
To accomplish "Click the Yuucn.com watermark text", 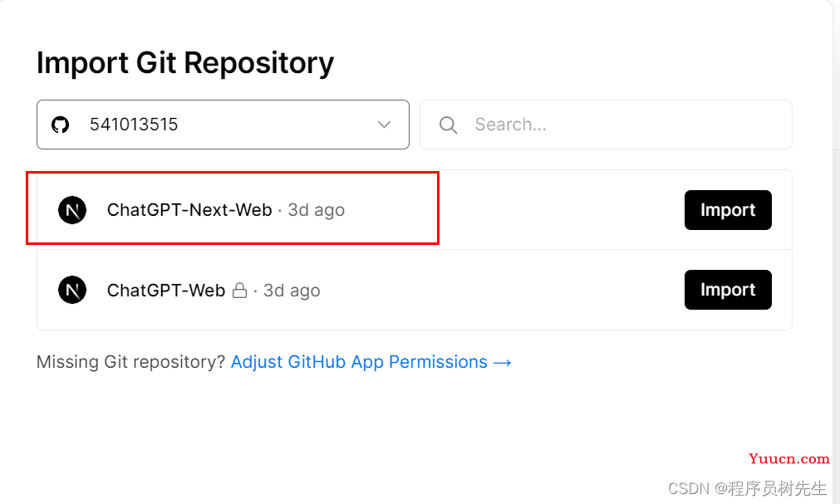I will tap(789, 459).
